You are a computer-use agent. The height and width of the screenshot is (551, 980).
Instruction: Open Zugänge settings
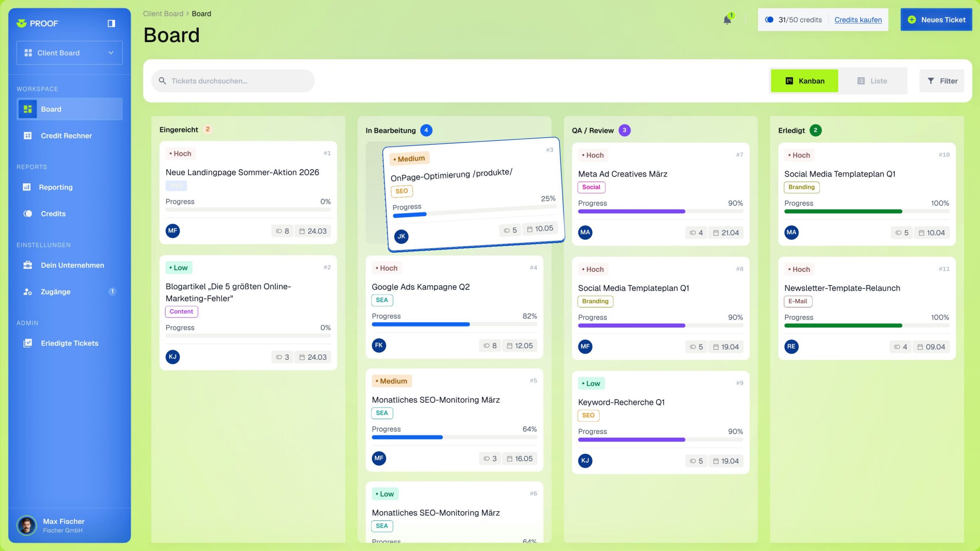[x=69, y=292]
